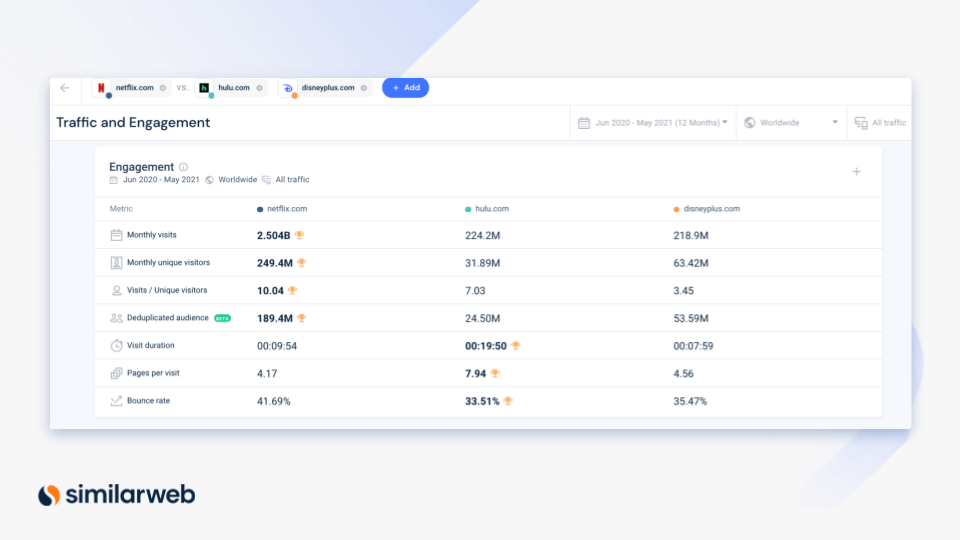Viewport: 960px width, 540px height.
Task: Click the trophy icon beside 10.04
Action: click(x=293, y=290)
